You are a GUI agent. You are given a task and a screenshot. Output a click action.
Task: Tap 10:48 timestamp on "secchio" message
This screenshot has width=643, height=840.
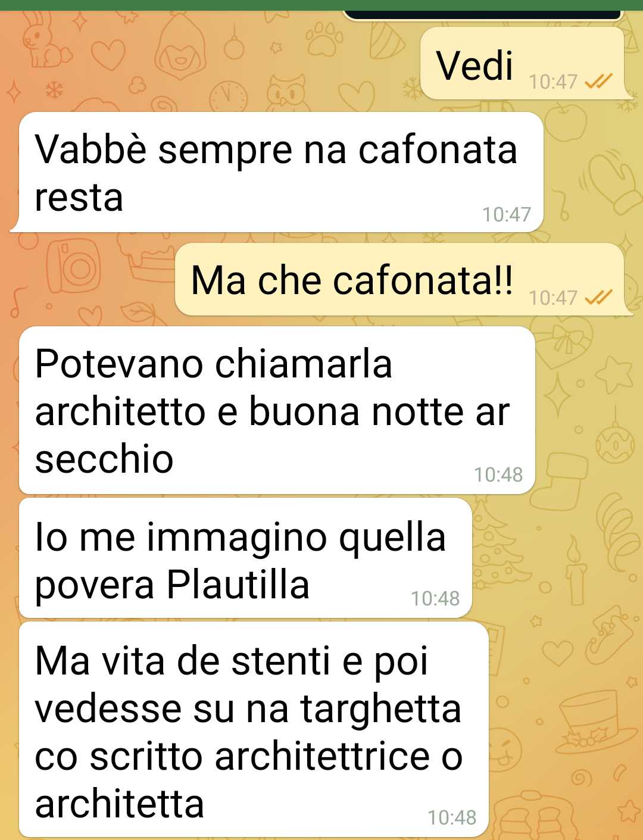pyautogui.click(x=498, y=475)
